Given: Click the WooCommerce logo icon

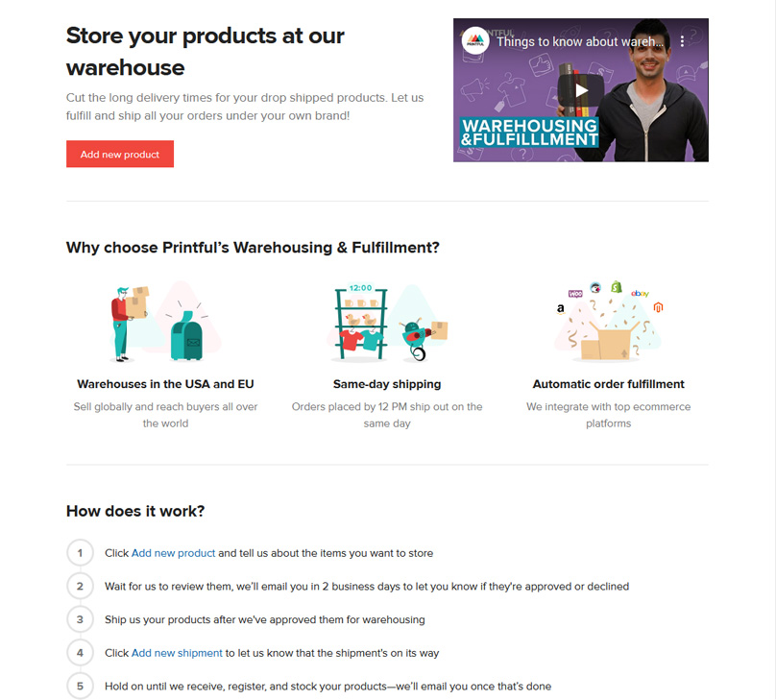Looking at the screenshot, I should coord(576,292).
